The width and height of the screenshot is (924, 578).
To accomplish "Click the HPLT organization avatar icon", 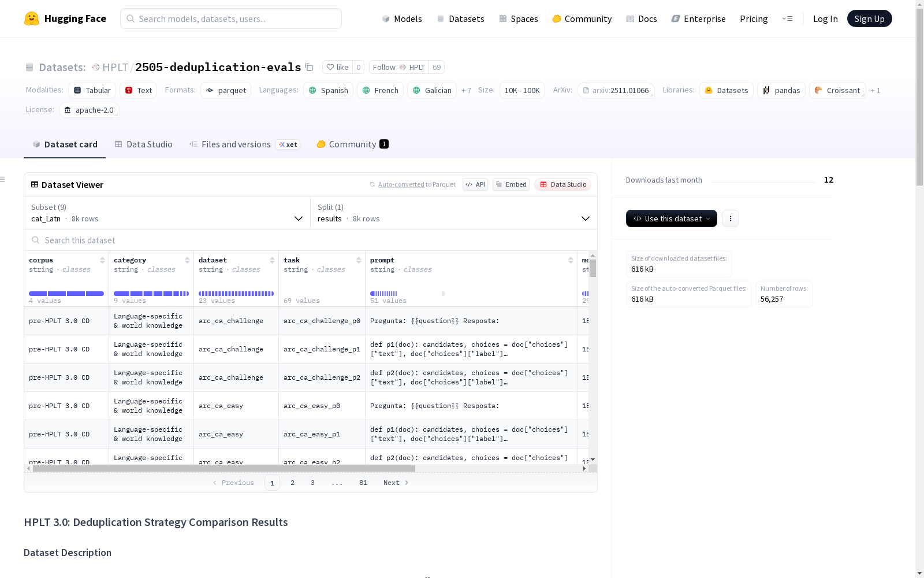I will pyautogui.click(x=96, y=67).
